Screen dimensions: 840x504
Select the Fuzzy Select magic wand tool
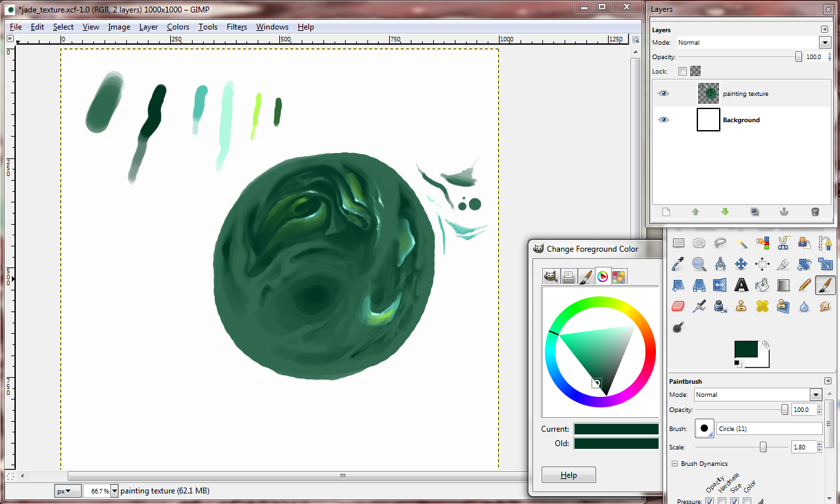click(741, 243)
